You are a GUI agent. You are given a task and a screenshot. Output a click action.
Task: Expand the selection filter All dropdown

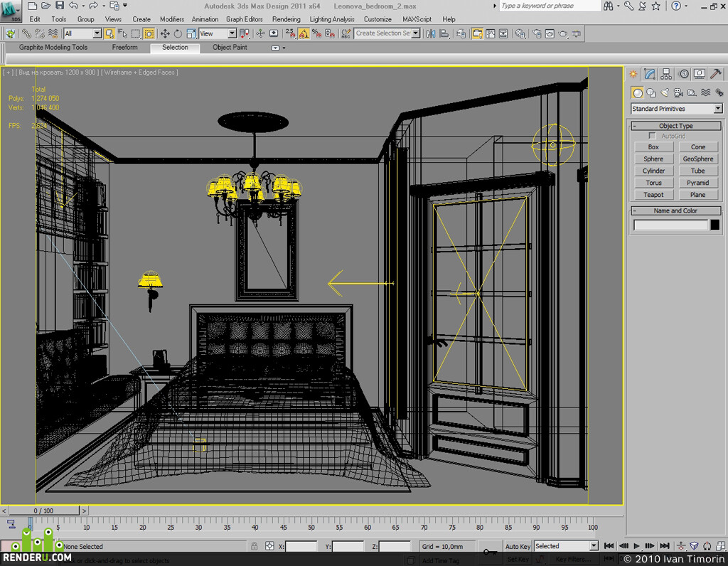tap(82, 33)
